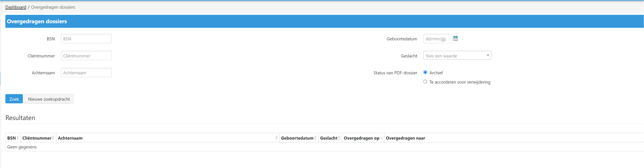The width and height of the screenshot is (644, 168).
Task: Sort by Overgedragen op sort icon
Action: 381,138
